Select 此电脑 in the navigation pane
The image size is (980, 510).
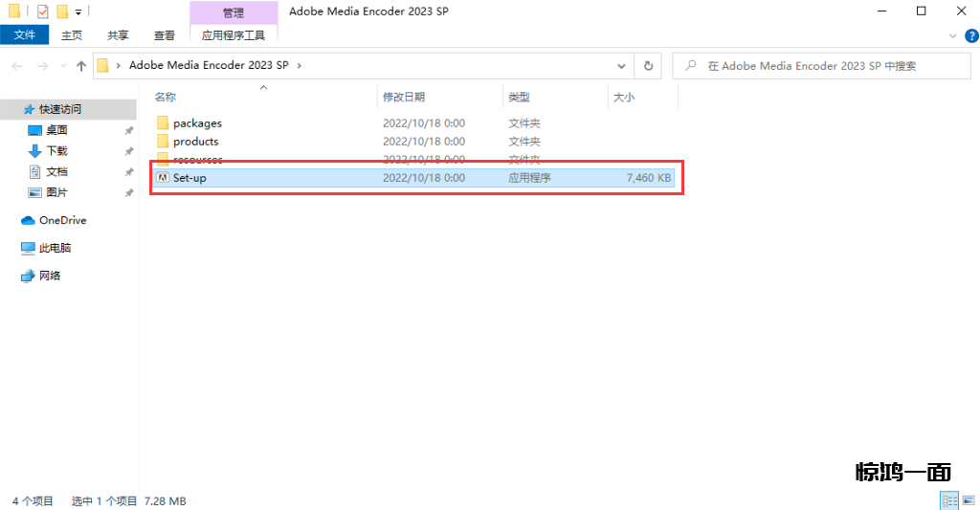pyautogui.click(x=55, y=248)
